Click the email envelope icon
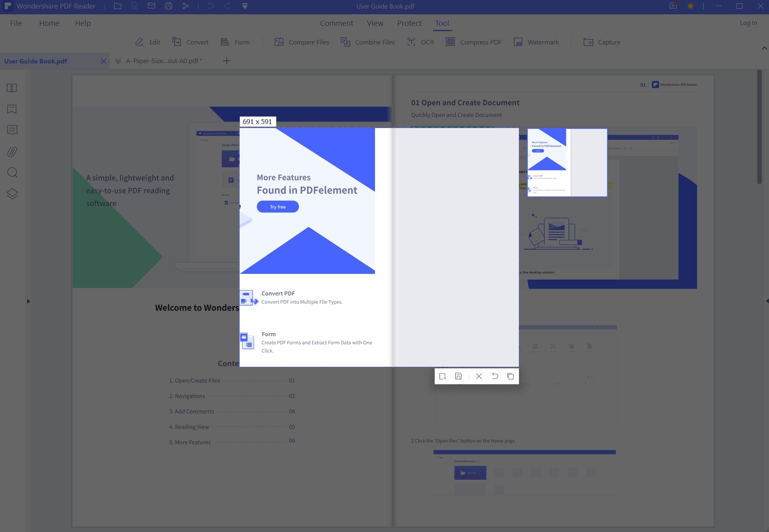The width and height of the screenshot is (769, 532). [x=152, y=6]
